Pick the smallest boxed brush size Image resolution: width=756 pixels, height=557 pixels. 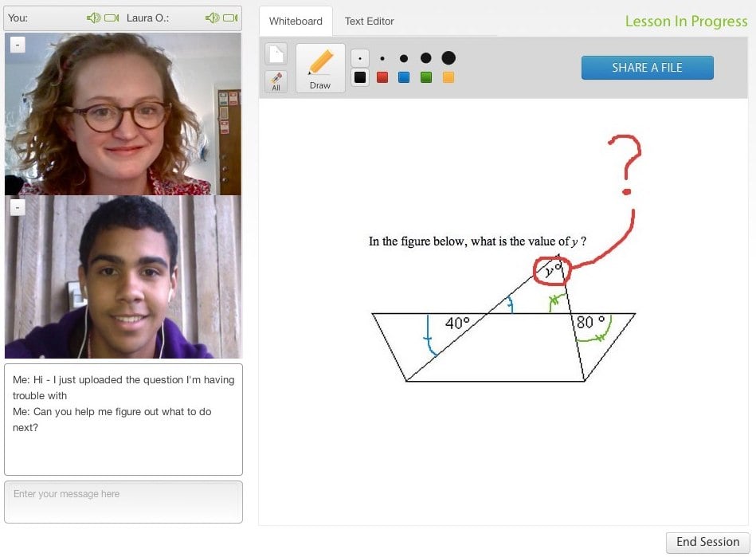click(360, 58)
